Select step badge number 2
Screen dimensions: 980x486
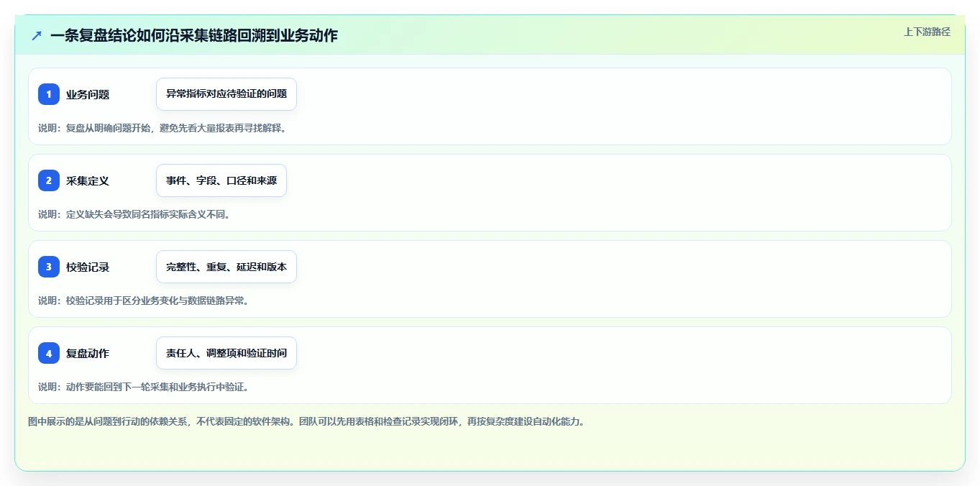tap(49, 180)
